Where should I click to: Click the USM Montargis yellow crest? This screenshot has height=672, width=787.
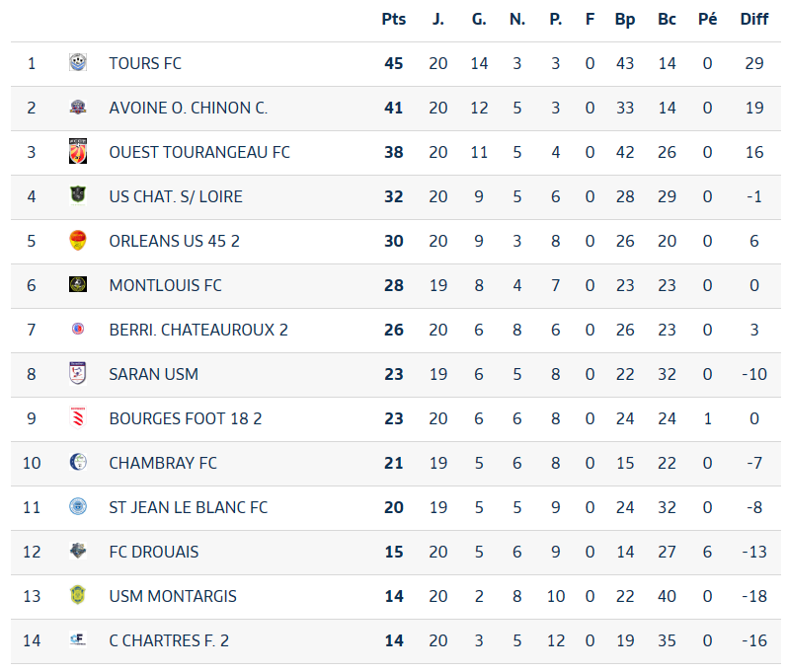point(78,595)
